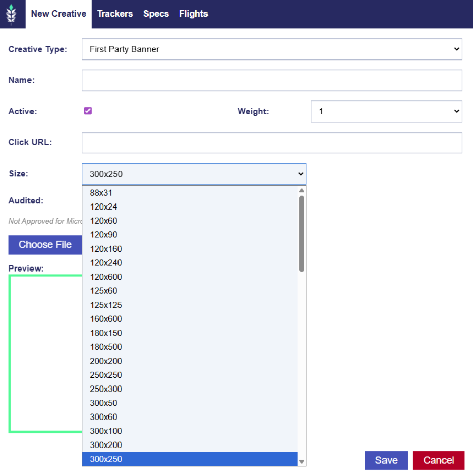This screenshot has height=476, width=473.
Task: Click the scroll down arrow in size list
Action: point(302,461)
